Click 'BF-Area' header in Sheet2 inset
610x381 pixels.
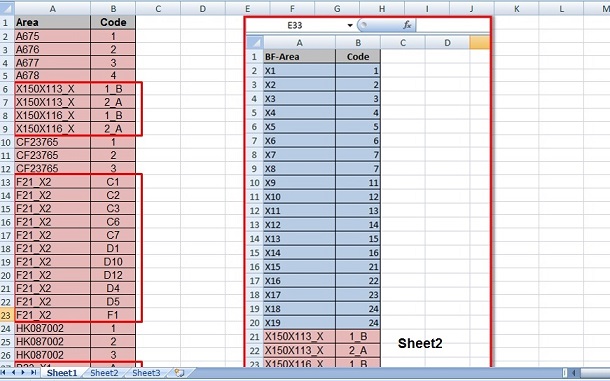[299, 57]
